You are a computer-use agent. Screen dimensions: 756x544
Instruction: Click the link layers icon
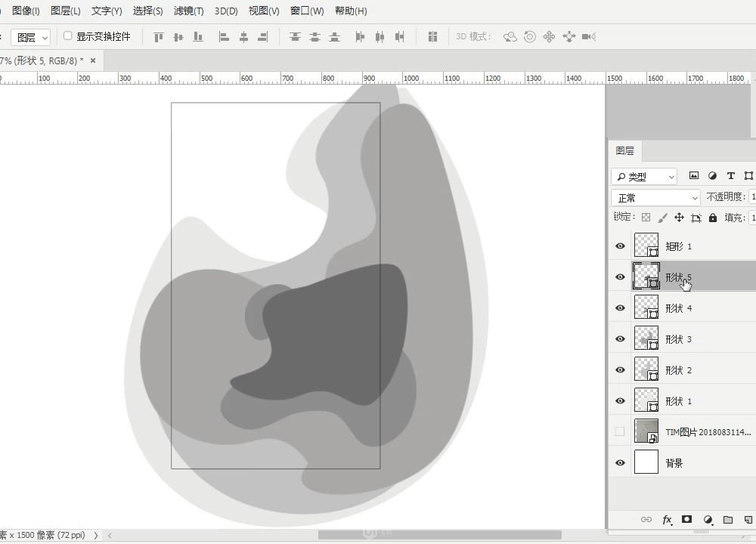(x=646, y=519)
